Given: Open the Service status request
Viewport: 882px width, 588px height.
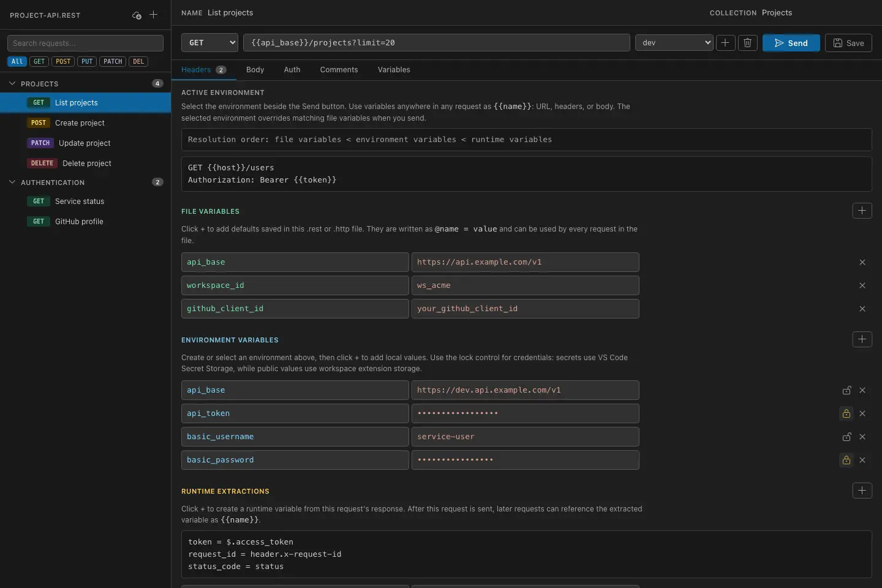Looking at the screenshot, I should tap(85, 202).
